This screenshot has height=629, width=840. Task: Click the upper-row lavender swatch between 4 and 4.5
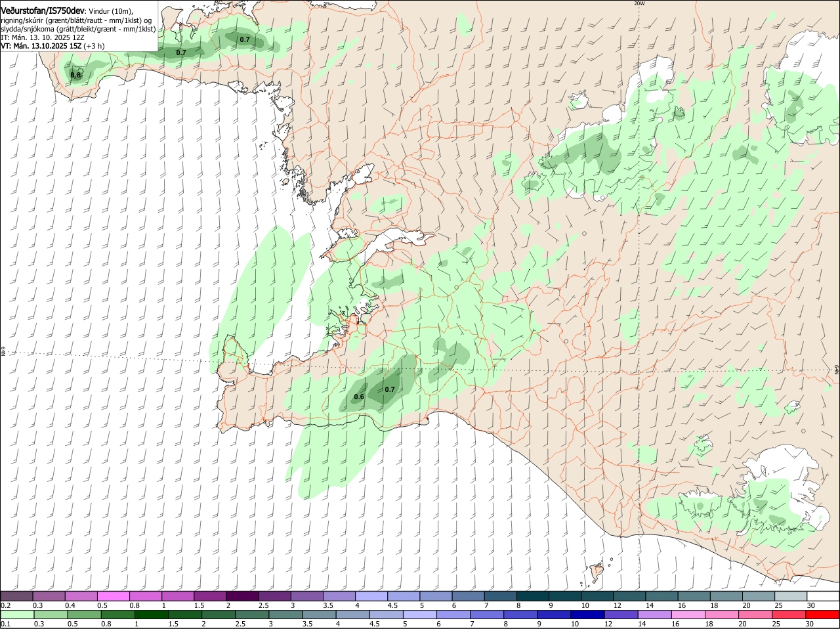pos(372,596)
